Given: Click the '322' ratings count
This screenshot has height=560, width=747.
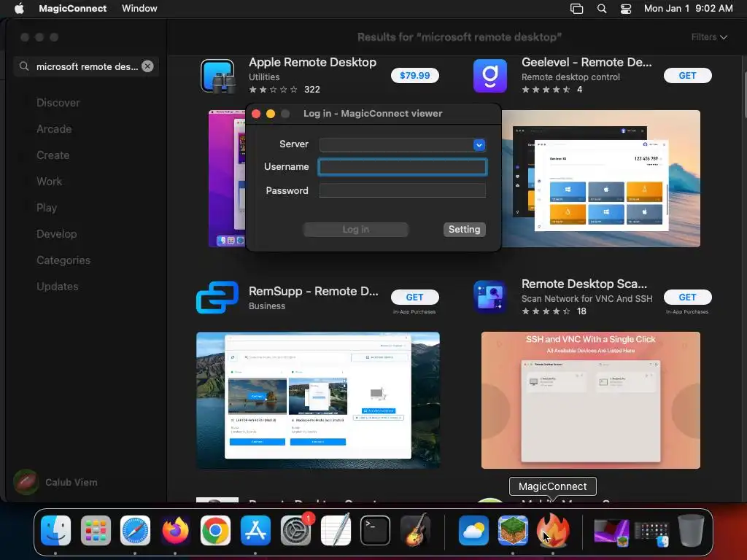Looking at the screenshot, I should (x=312, y=90).
